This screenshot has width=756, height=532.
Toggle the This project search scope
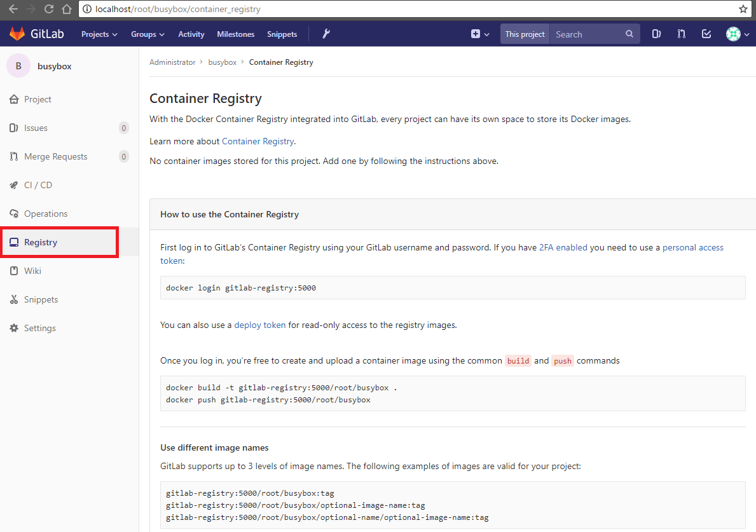[524, 34]
